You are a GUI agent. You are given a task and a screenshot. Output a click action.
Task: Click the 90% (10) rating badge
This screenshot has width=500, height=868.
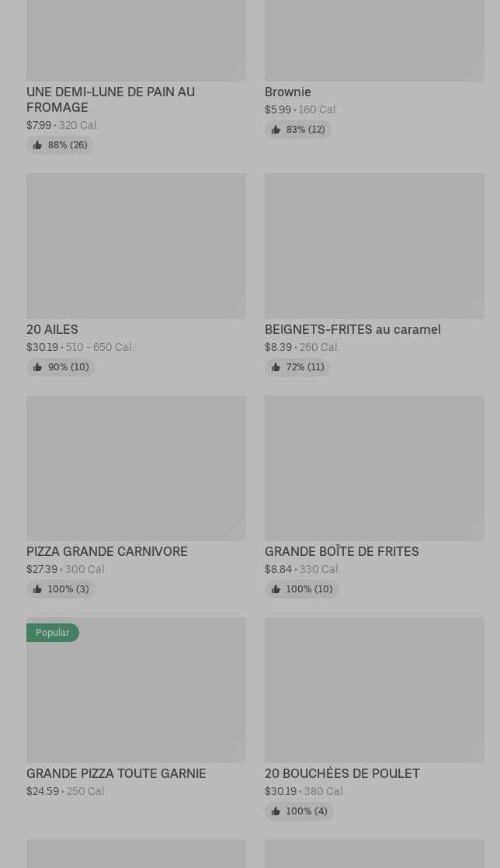[61, 367]
